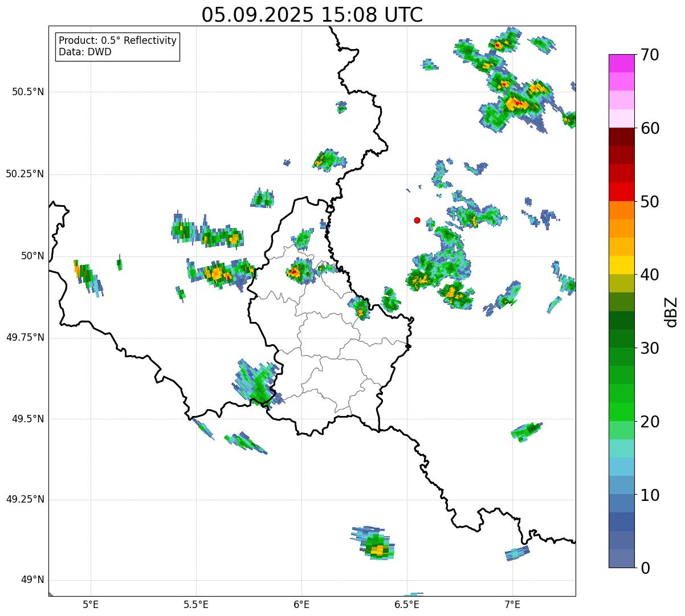Viewport: 685px width, 616px height.
Task: Click the title "05.09.2025 15:08 UTC"
Action: click(312, 15)
